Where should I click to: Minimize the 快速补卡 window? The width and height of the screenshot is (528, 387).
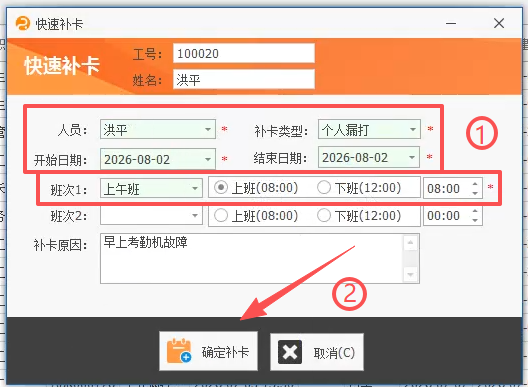click(x=451, y=23)
